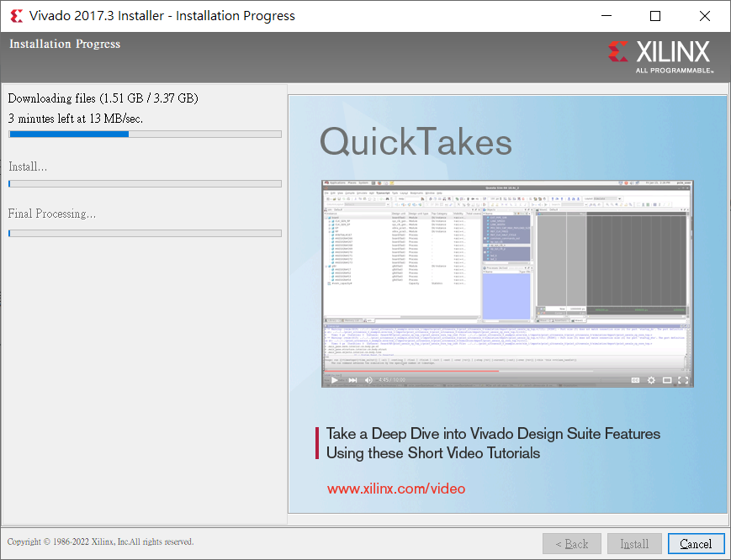Image resolution: width=731 pixels, height=560 pixels.
Task: Open the www.xilinx.com/video link
Action: (x=396, y=489)
